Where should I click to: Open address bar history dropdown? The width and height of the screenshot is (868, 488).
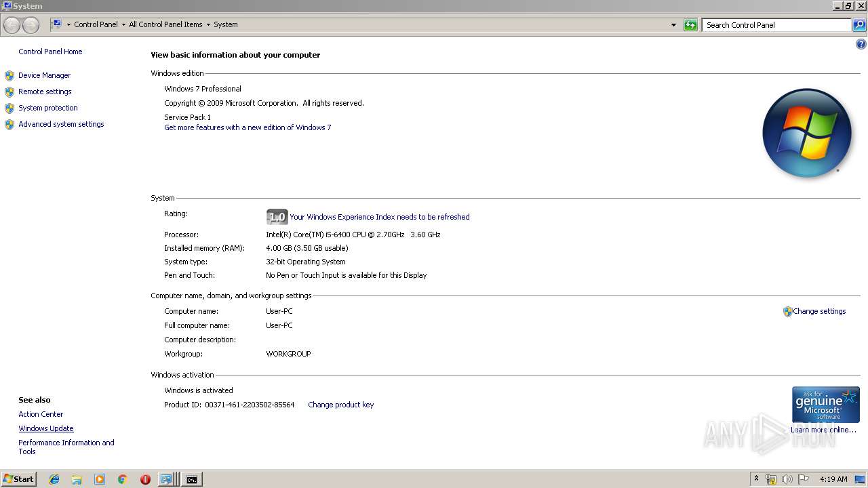pos(673,25)
